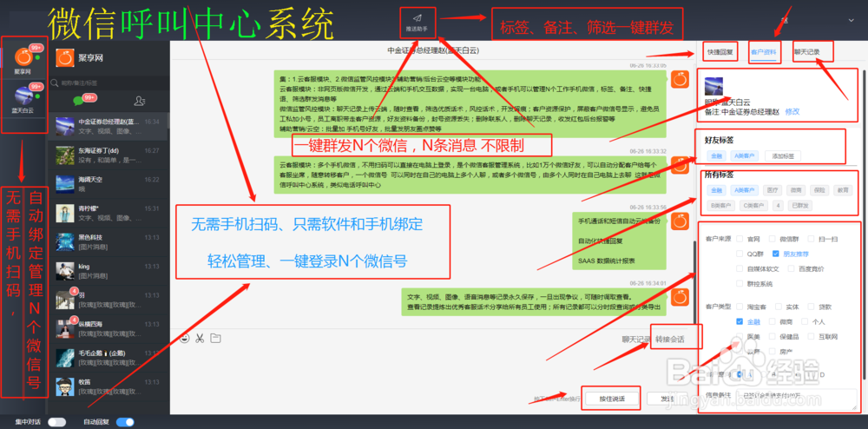This screenshot has height=429, width=868.
Task: Switch to the 聊天记录 tab in right panel
Action: [x=806, y=53]
